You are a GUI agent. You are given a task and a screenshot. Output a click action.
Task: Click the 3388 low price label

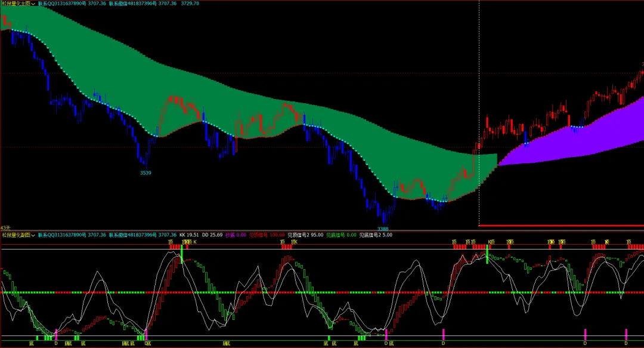tap(383, 229)
